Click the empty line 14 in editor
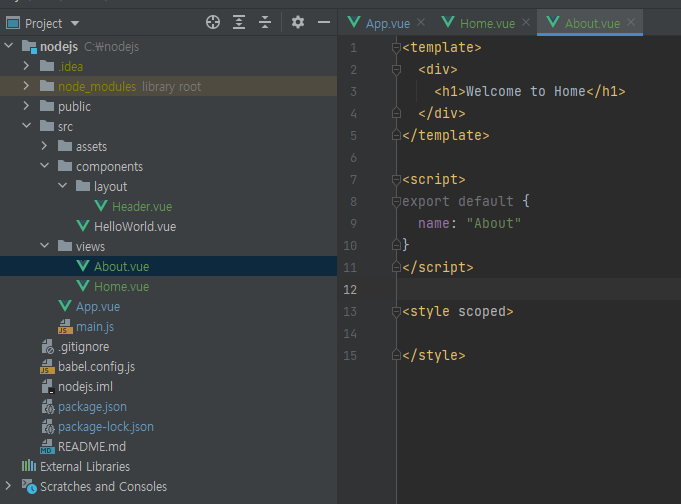 539,333
